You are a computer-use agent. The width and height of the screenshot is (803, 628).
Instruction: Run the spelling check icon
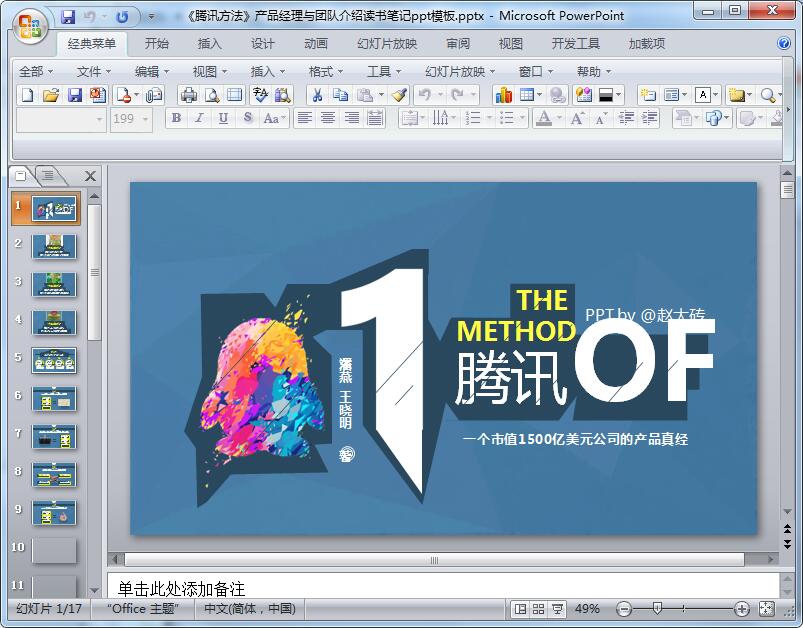pos(260,95)
